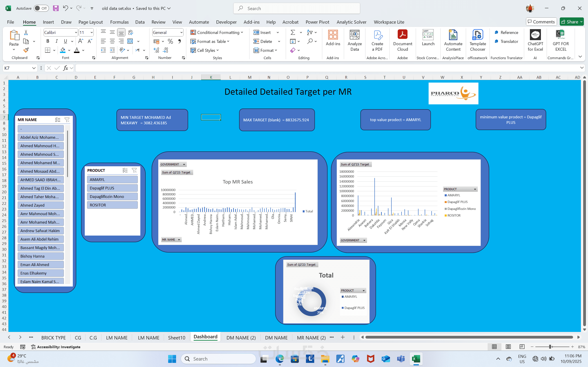Select the ROSITOR slicer button
Image resolution: width=588 pixels, height=367 pixels.
tap(112, 205)
